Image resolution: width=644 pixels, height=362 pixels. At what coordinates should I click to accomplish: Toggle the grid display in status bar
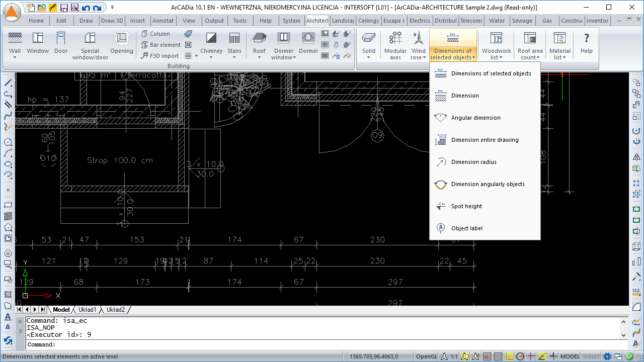pyautogui.click(x=498, y=356)
